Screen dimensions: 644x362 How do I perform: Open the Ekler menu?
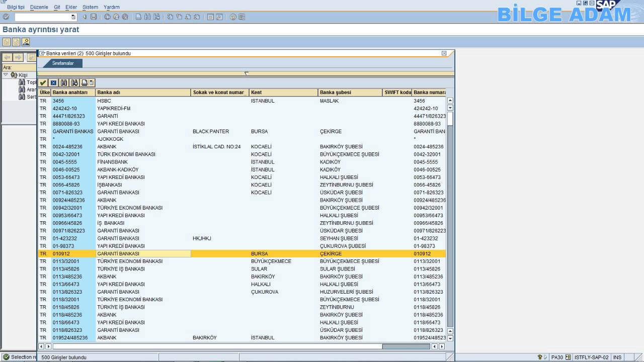coord(71,7)
